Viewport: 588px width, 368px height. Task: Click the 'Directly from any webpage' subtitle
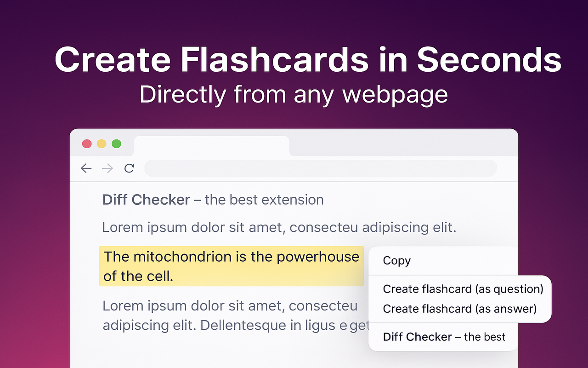coord(294,94)
